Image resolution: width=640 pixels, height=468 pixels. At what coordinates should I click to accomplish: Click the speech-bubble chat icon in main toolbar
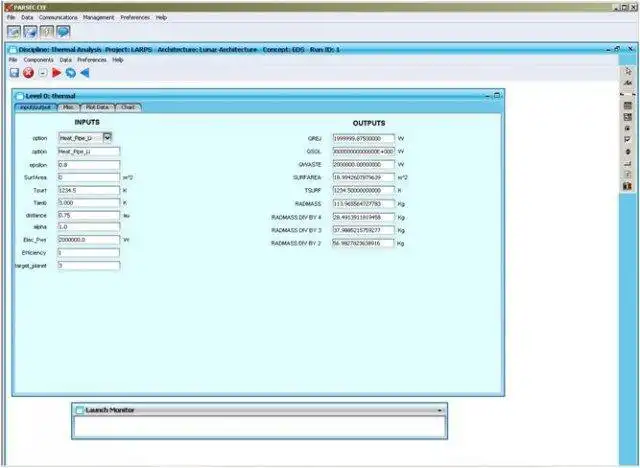click(x=63, y=32)
